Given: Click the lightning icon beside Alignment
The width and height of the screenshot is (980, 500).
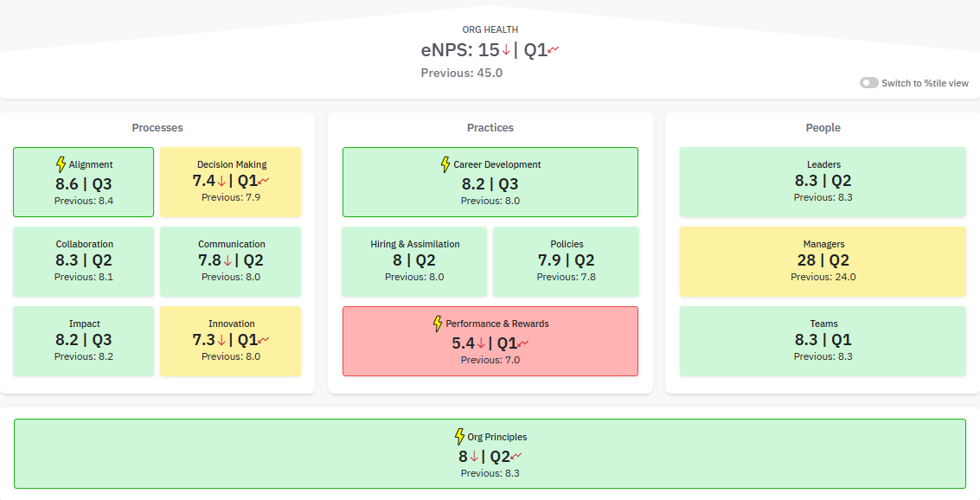Looking at the screenshot, I should pyautogui.click(x=61, y=163).
